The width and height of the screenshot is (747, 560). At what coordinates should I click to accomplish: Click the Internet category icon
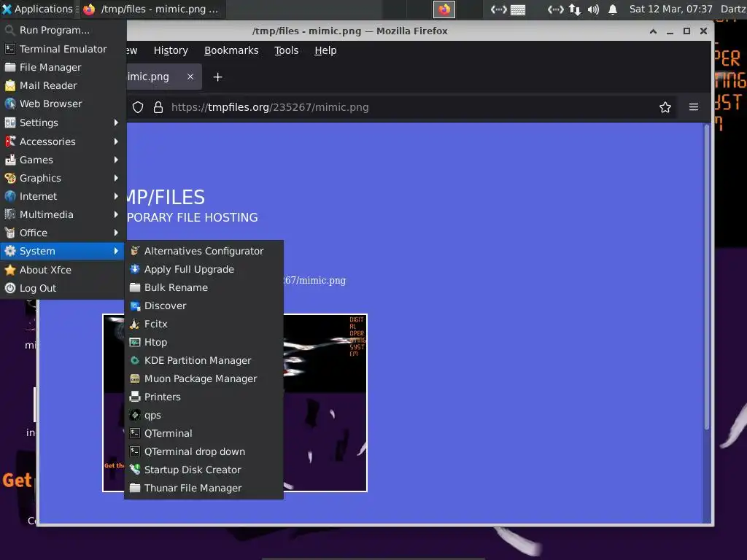(10, 195)
